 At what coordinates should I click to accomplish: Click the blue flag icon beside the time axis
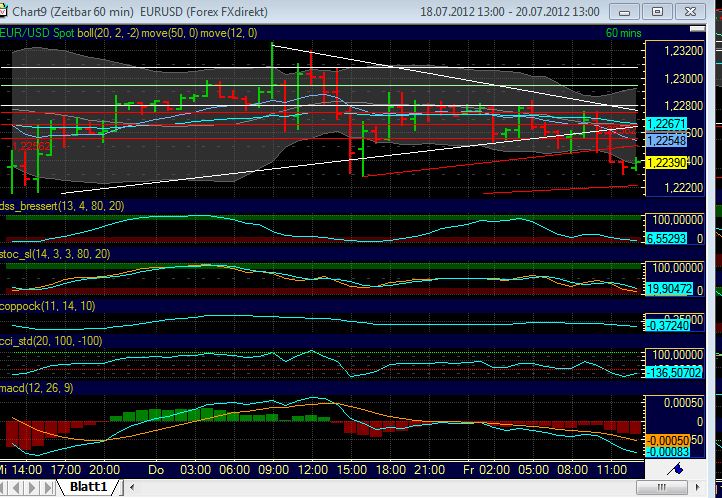coord(676,469)
